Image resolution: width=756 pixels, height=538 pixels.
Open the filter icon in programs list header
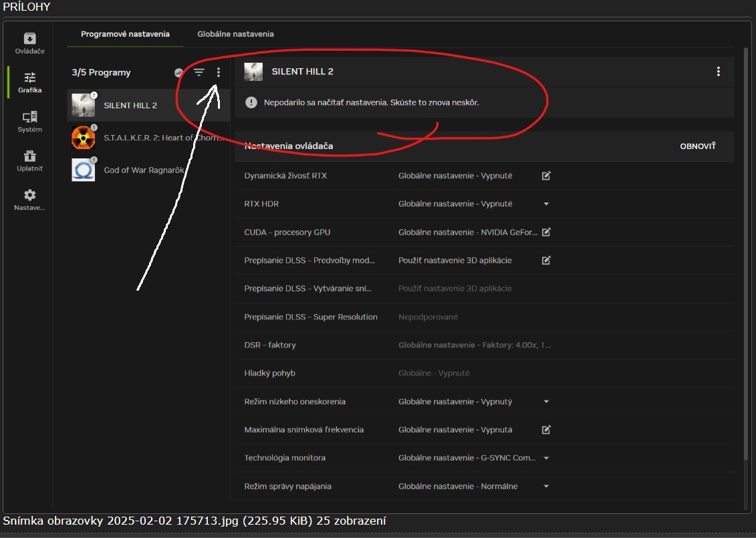(x=199, y=72)
